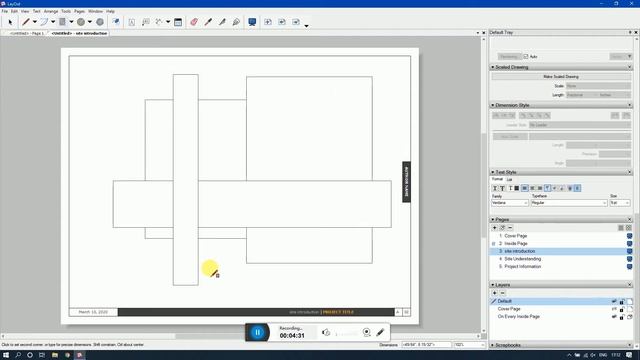Toggle visibility of Cover Page layer
The width and height of the screenshot is (640, 360).
[614, 309]
